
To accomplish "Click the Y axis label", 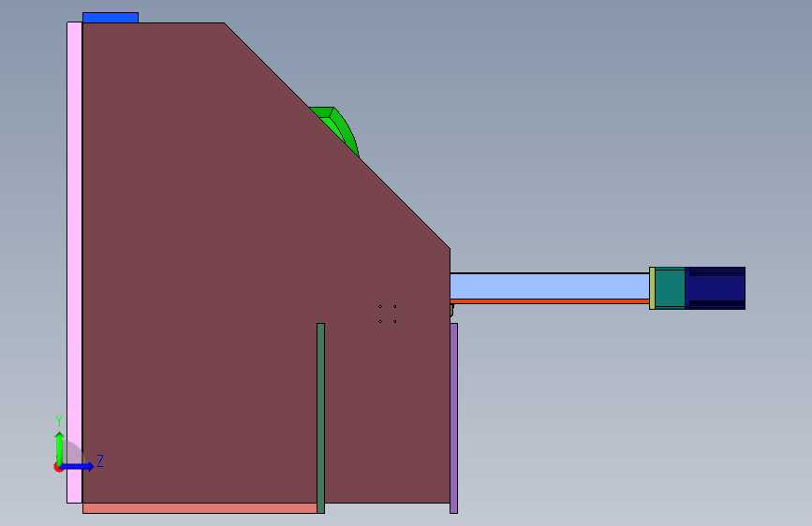I will pyautogui.click(x=59, y=421).
